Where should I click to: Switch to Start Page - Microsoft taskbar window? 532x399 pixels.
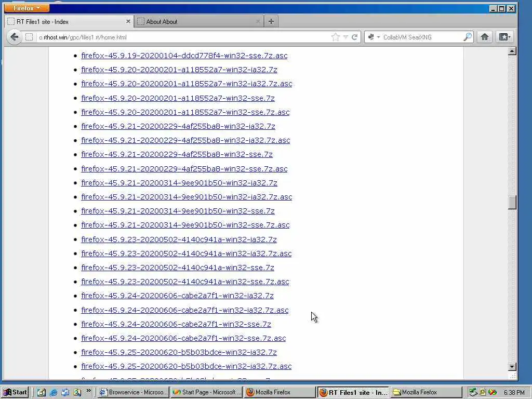click(207, 392)
